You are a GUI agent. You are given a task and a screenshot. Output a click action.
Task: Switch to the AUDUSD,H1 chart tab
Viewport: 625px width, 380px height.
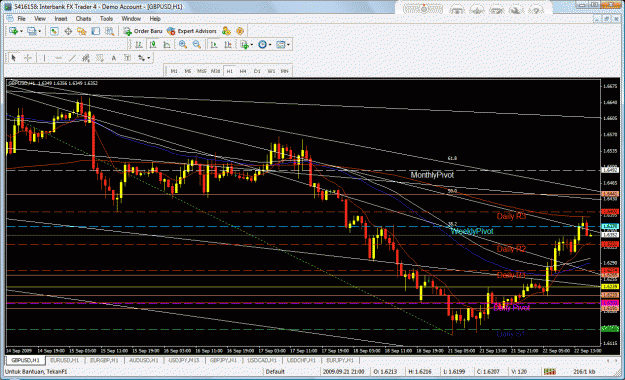[x=143, y=360]
